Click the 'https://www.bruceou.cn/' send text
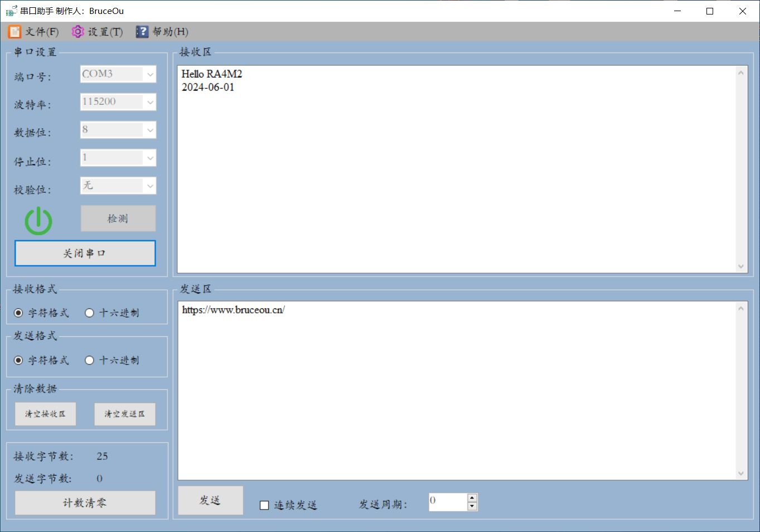Screen dimensions: 760x532 233,310
